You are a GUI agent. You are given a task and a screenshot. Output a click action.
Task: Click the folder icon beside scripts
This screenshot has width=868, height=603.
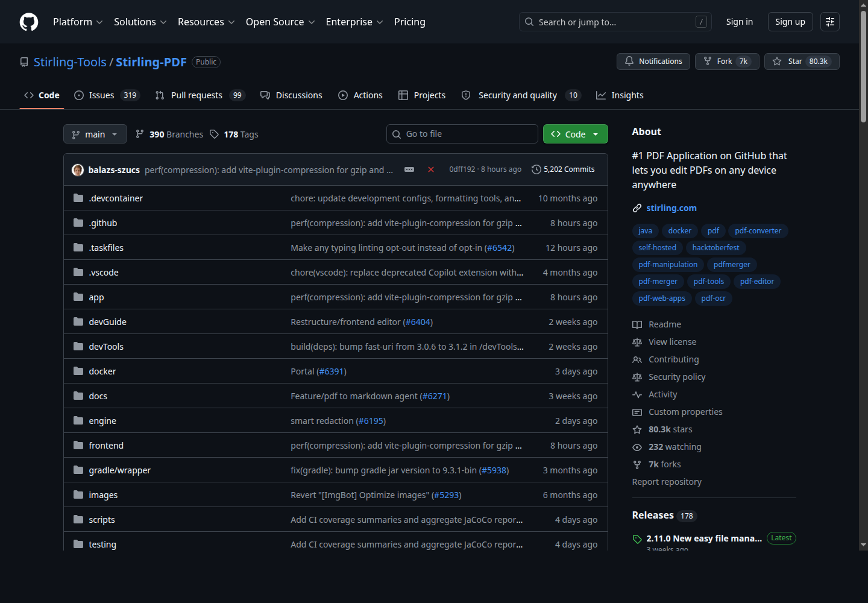coord(78,519)
